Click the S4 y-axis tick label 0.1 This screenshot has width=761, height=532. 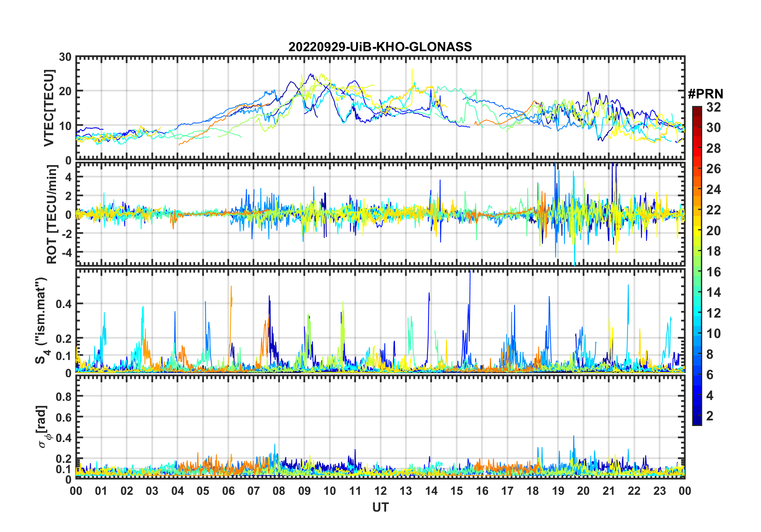[x=64, y=356]
